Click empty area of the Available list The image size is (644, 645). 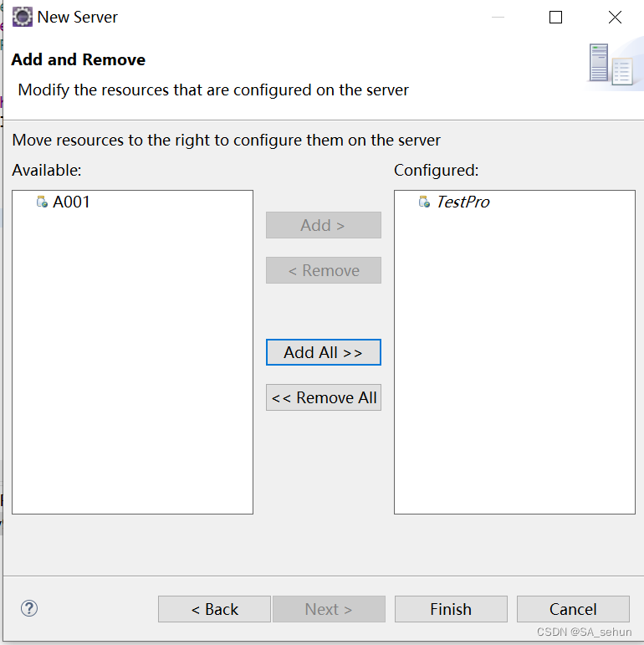tap(132, 376)
